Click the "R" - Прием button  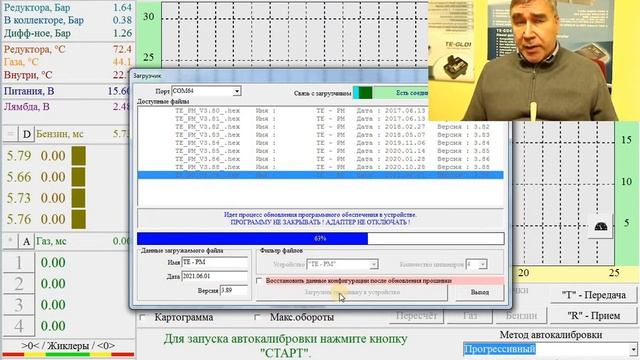click(x=593, y=316)
